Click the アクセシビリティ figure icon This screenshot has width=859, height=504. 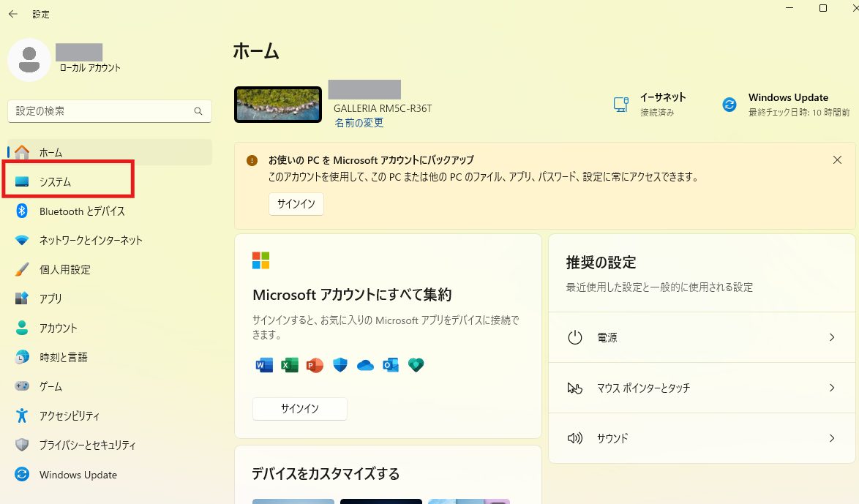[x=22, y=415]
